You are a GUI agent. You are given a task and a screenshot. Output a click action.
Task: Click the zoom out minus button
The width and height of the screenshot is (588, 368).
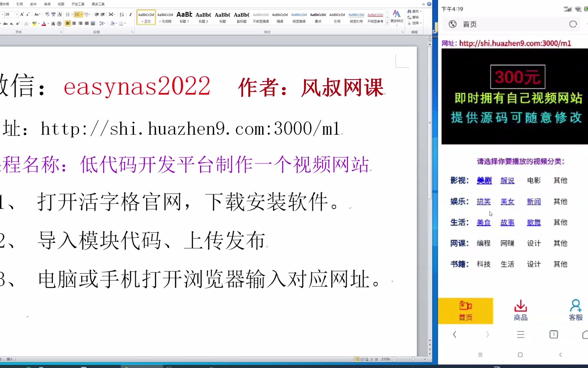click(394, 359)
